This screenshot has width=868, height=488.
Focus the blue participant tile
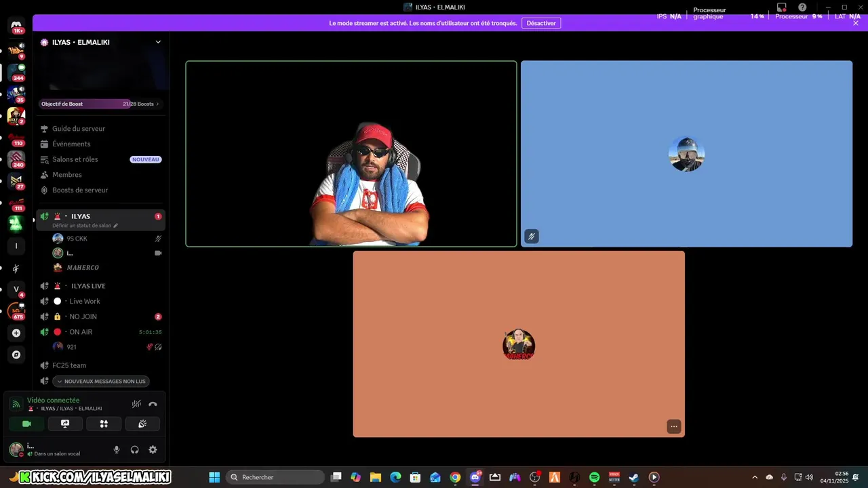point(686,154)
